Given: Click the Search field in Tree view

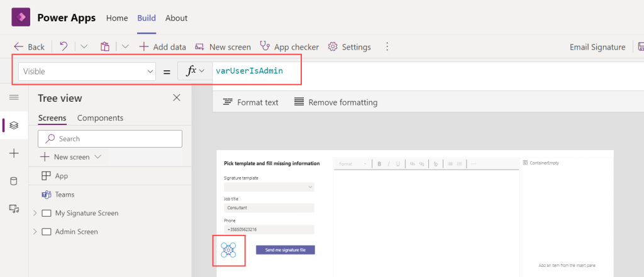Looking at the screenshot, I should 110,139.
